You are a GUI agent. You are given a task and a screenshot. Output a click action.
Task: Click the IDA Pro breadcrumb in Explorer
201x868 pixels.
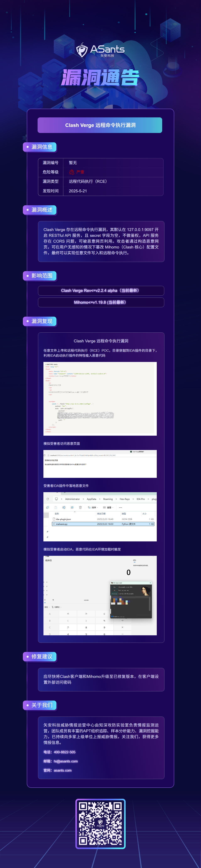point(141,499)
